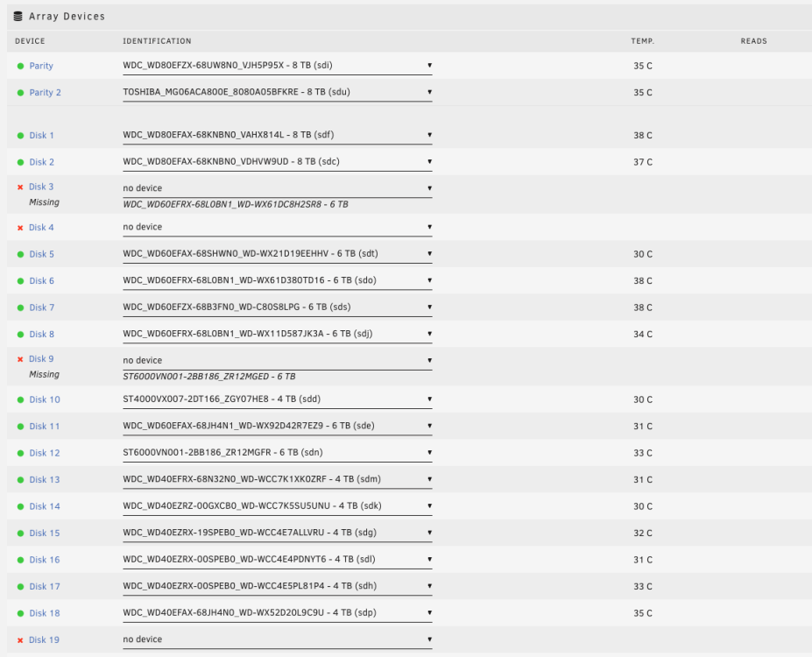The width and height of the screenshot is (812, 657).
Task: Open the Disk 3 link
Action: (41, 187)
